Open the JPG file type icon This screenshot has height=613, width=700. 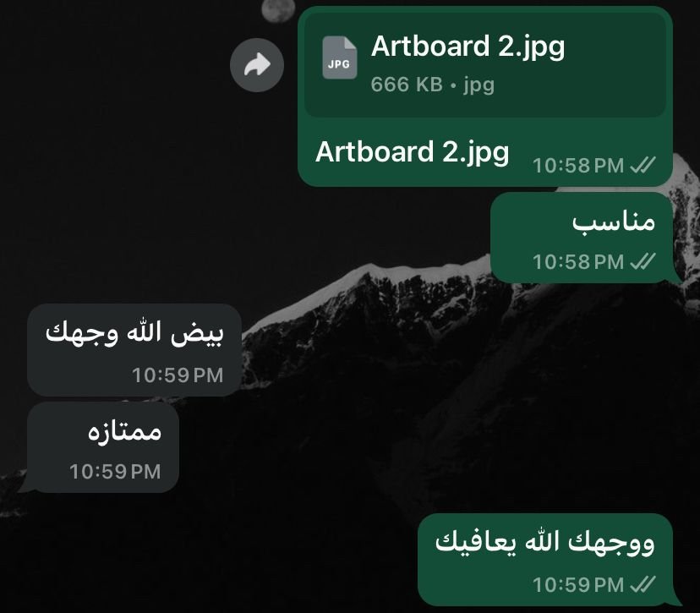click(339, 57)
